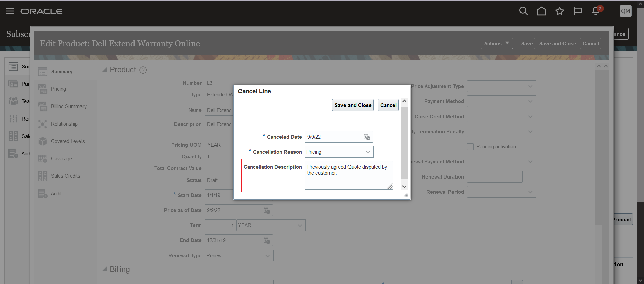Image resolution: width=644 pixels, height=284 pixels.
Task: Click the search magnifier icon
Action: pyautogui.click(x=523, y=11)
